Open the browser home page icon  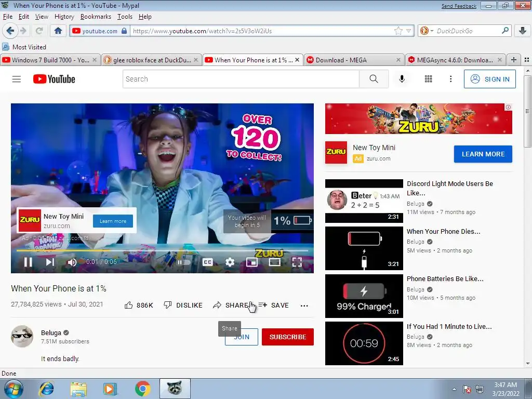pyautogui.click(x=58, y=31)
